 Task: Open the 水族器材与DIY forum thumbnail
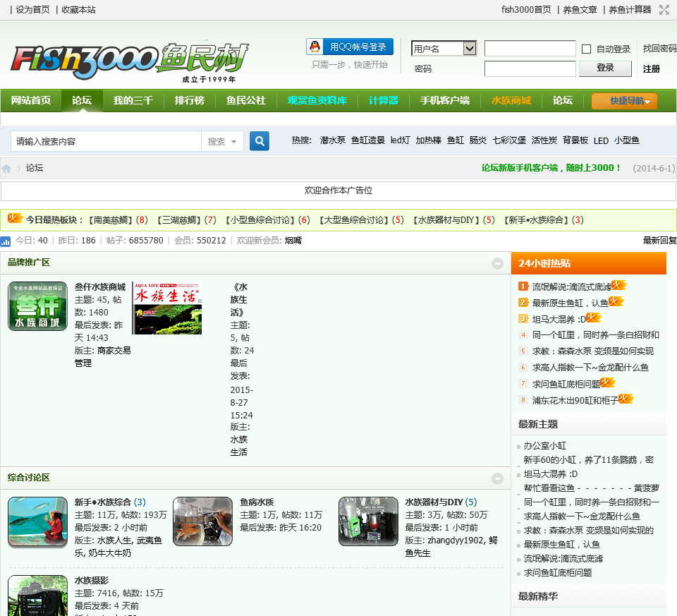point(368,522)
